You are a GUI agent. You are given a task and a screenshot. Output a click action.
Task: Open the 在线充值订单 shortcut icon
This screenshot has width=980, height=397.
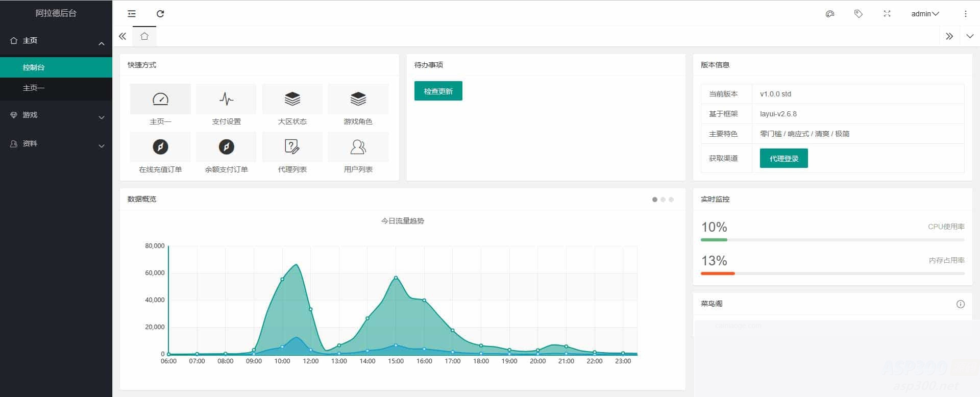160,147
